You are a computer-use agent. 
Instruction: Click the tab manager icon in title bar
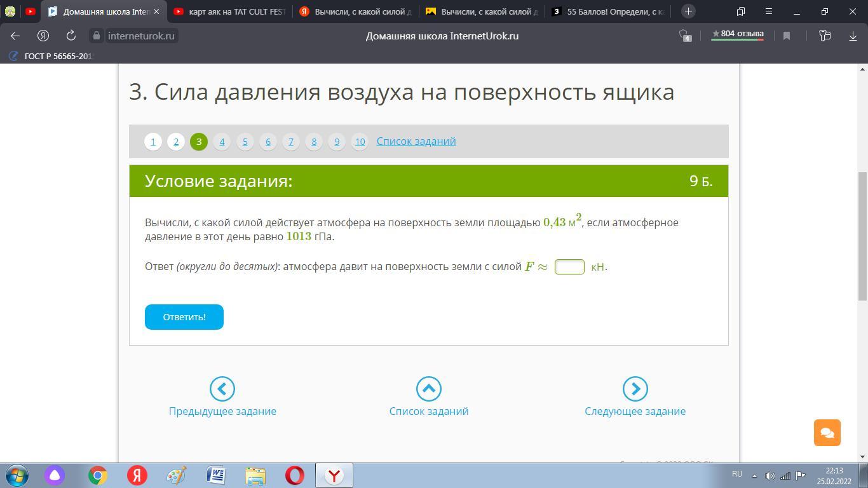click(741, 11)
